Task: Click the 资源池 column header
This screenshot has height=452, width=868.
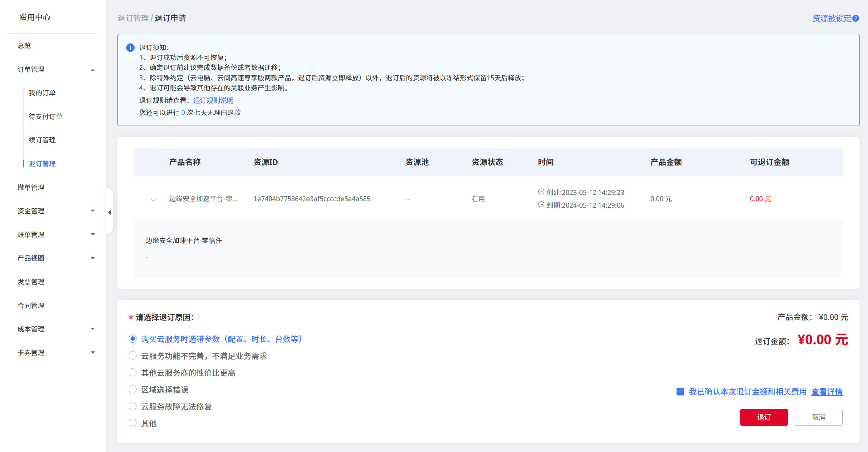Action: click(417, 162)
